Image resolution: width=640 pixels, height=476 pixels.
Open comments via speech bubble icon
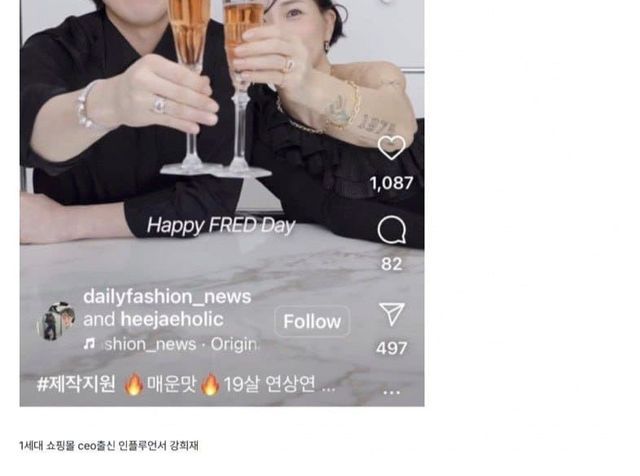coord(391,230)
